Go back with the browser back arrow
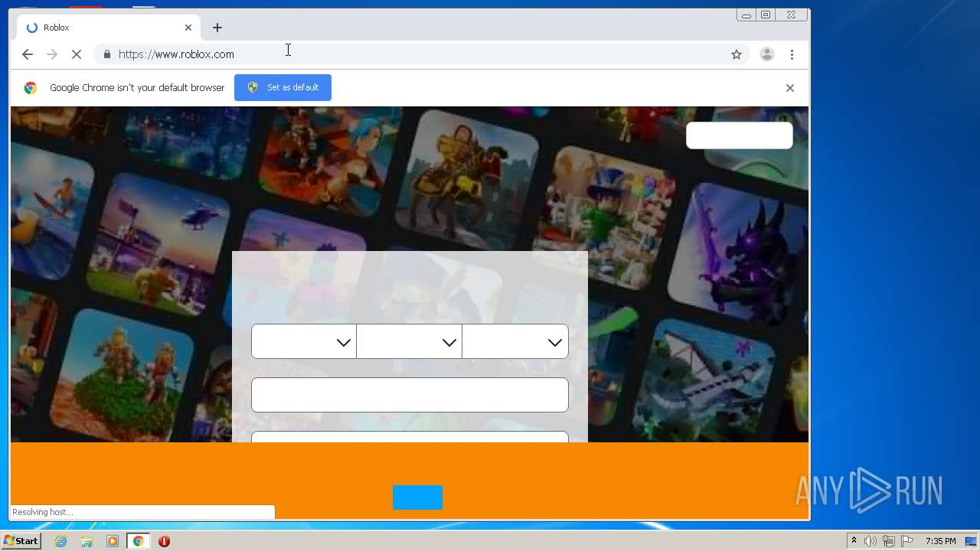 pyautogui.click(x=28, y=54)
